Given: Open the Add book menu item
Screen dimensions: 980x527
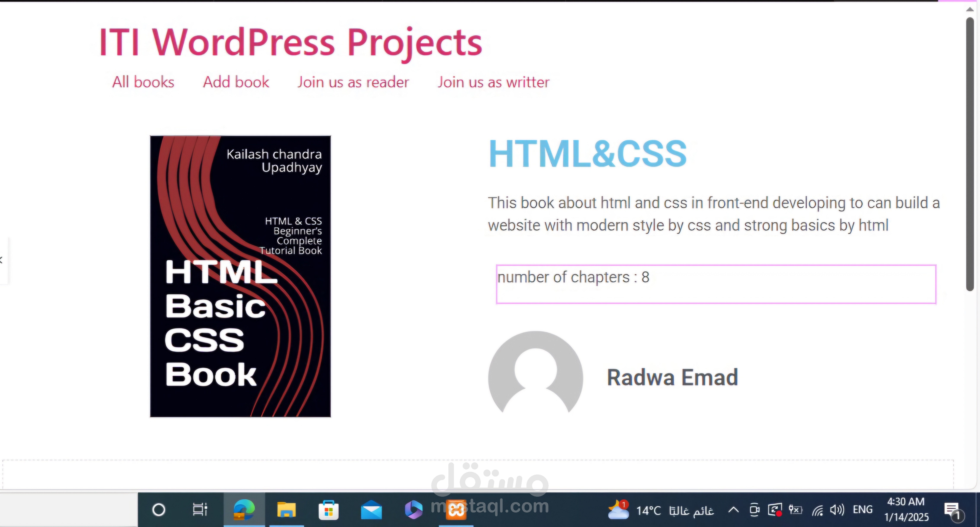Looking at the screenshot, I should [x=236, y=82].
